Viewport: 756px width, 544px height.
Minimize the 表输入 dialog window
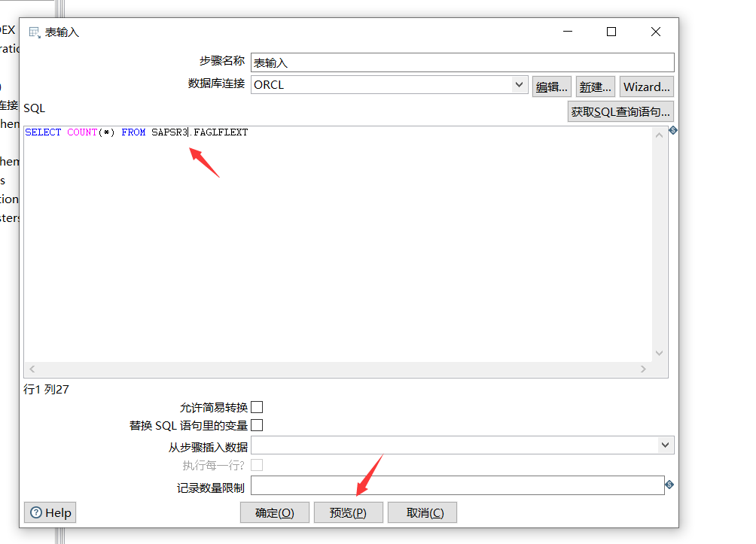[568, 32]
